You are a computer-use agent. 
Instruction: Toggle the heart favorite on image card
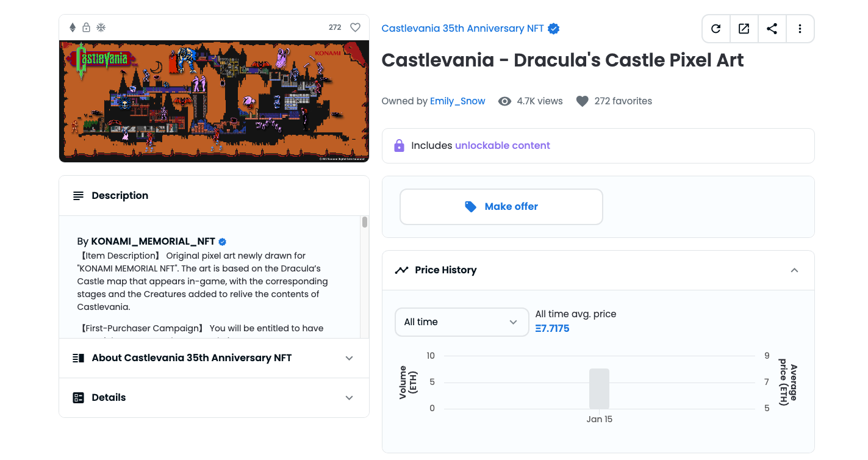click(355, 27)
